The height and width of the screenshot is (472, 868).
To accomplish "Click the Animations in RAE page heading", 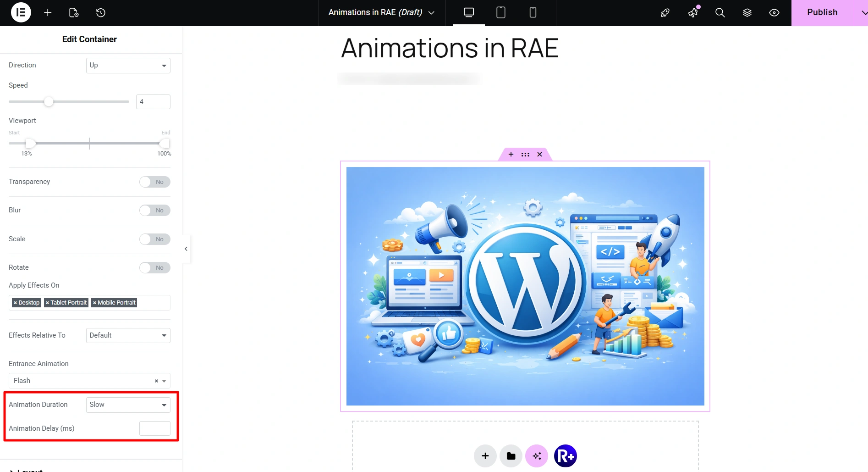I will click(450, 48).
